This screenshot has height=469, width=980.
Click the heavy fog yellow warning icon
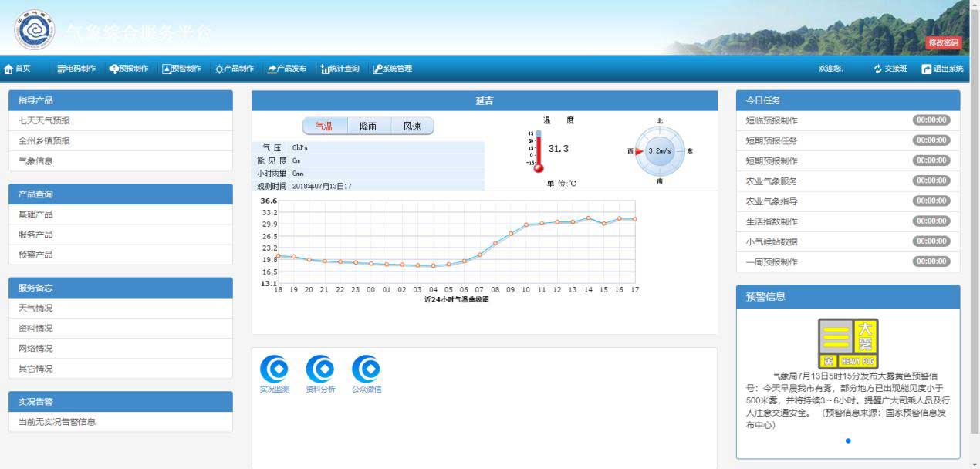pos(848,343)
